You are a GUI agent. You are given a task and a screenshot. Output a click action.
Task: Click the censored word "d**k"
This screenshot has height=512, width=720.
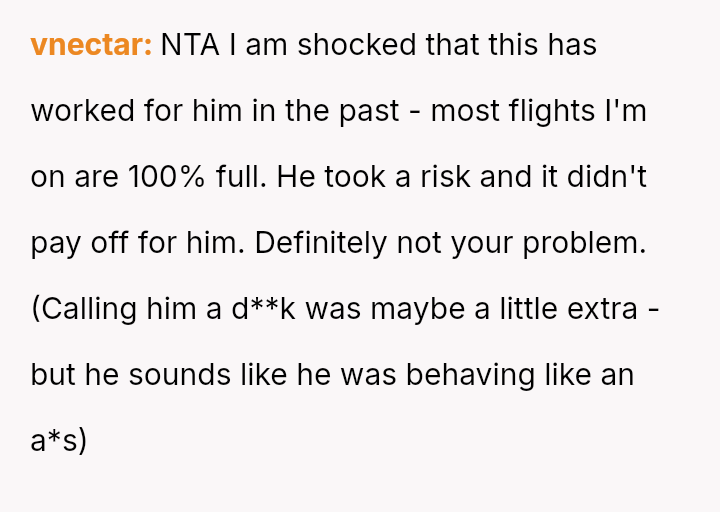[264, 309]
